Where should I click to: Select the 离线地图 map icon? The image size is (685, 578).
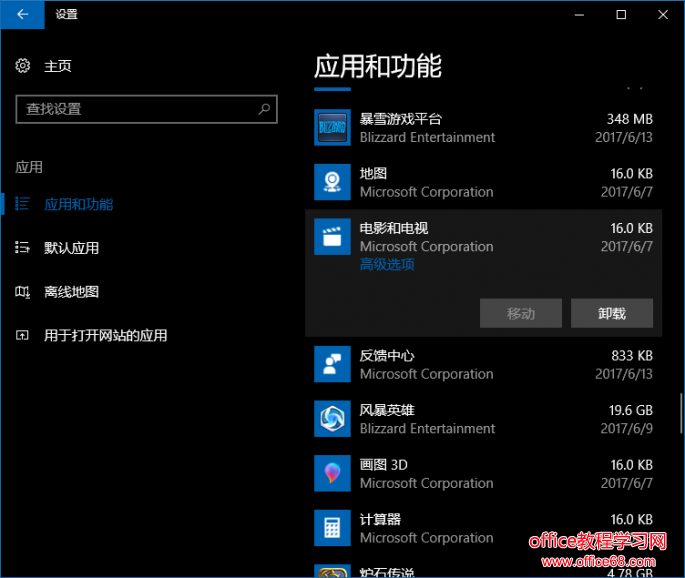click(x=22, y=291)
